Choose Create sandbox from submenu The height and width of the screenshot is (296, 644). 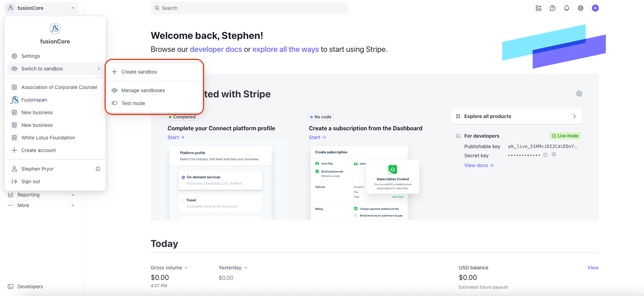coord(154,72)
